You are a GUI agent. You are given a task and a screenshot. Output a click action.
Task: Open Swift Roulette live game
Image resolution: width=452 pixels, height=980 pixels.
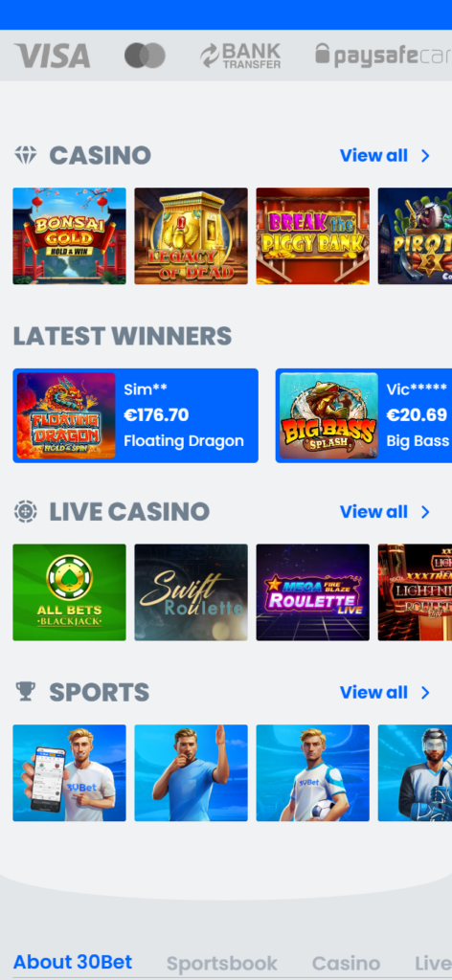191,592
